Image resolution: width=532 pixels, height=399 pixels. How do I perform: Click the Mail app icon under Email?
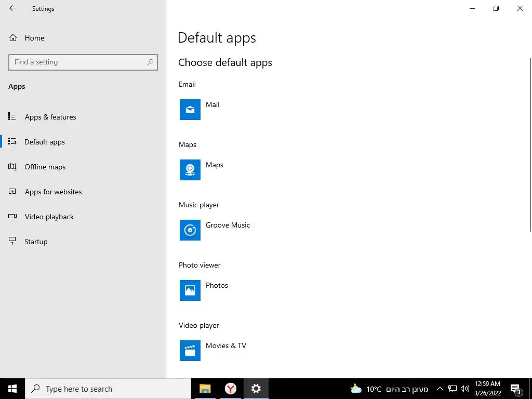click(190, 110)
